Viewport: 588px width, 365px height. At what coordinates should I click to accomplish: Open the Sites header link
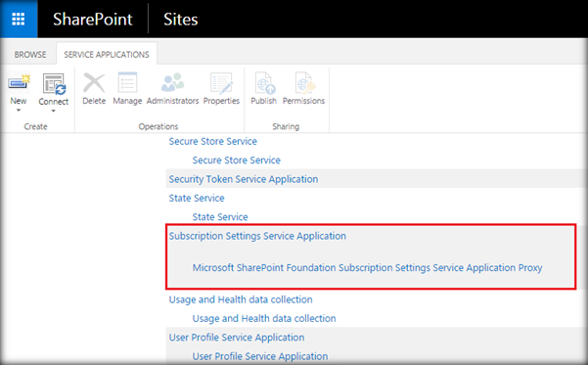click(180, 20)
